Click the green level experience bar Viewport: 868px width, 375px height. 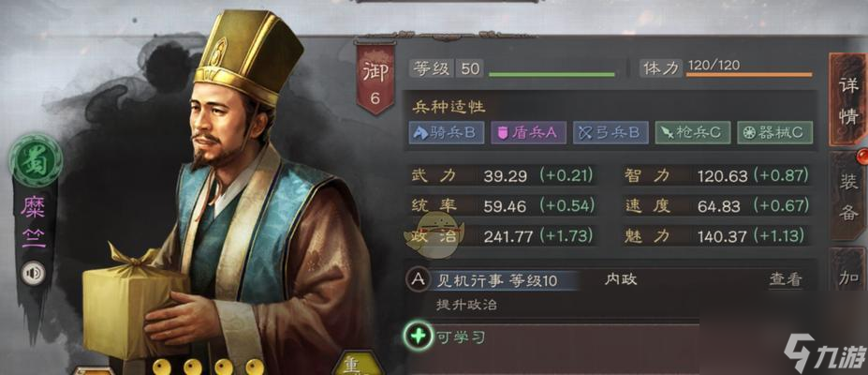(x=552, y=74)
